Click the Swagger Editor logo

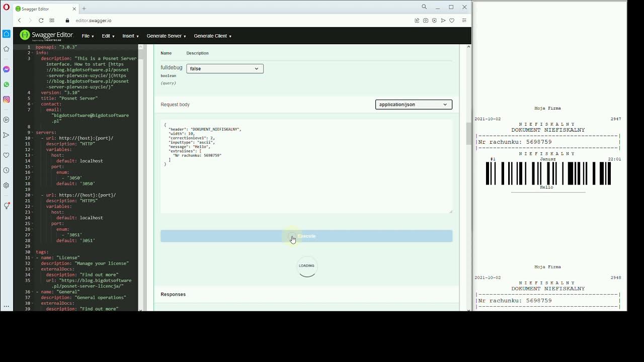coord(46,36)
